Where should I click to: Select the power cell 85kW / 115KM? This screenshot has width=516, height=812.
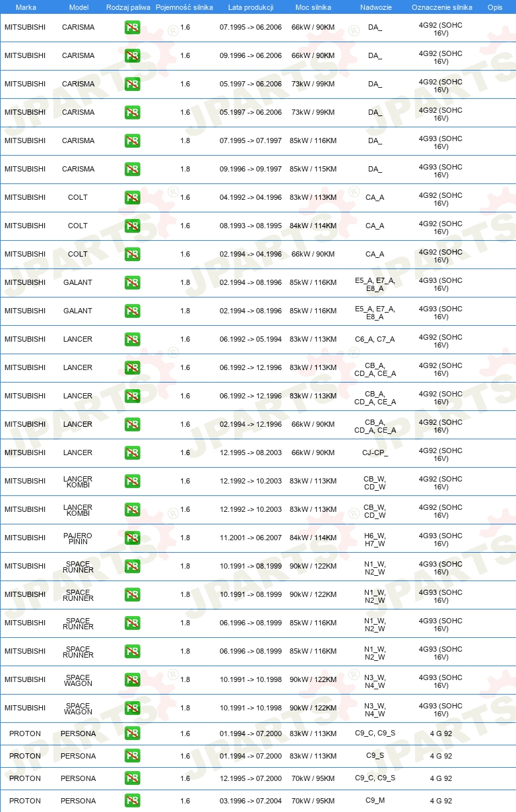pyautogui.click(x=313, y=170)
